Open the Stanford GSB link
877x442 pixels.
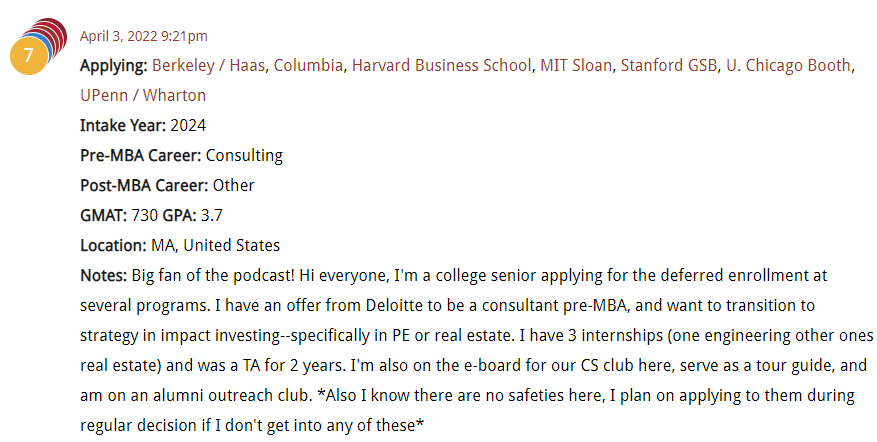tap(669, 66)
